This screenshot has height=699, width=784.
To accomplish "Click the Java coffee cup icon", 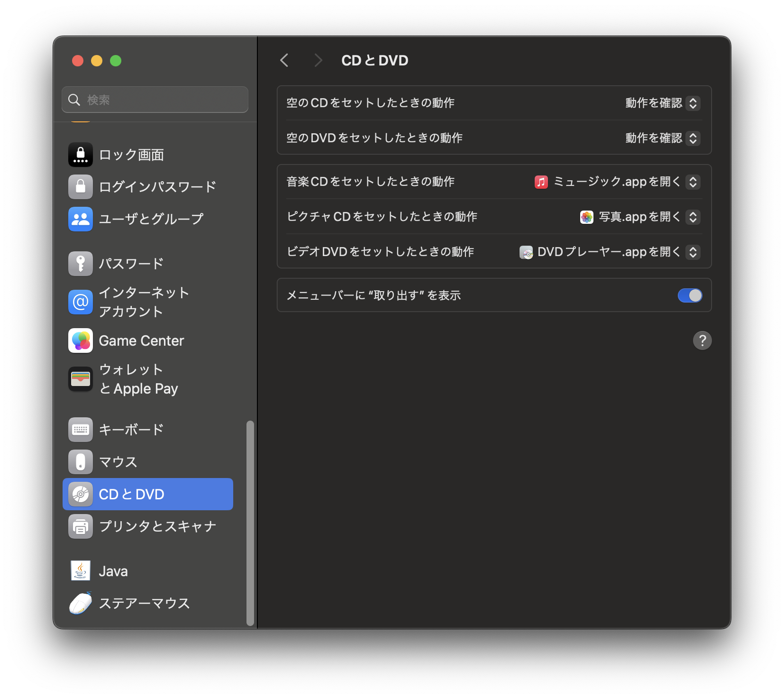I will point(81,571).
